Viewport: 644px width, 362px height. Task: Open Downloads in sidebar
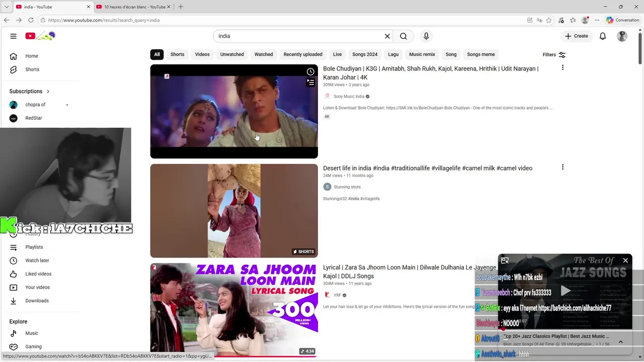(37, 301)
